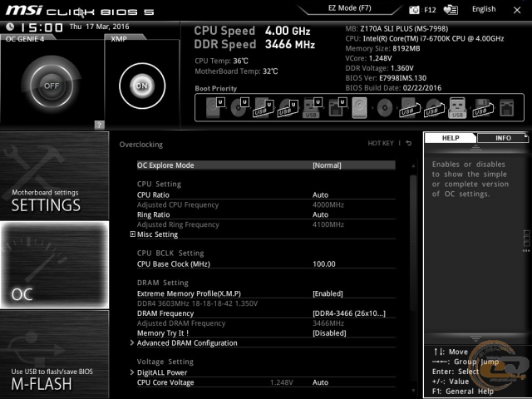
Task: Click the Overclocking page heading
Action: coord(141,145)
